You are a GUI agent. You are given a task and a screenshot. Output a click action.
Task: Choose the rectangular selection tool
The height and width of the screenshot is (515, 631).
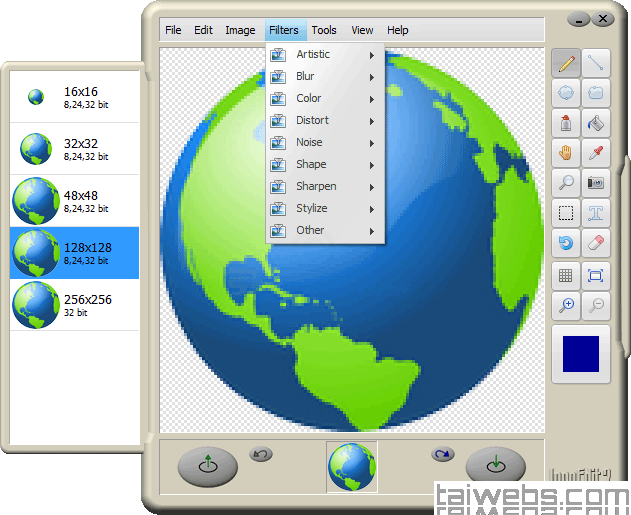pyautogui.click(x=566, y=214)
